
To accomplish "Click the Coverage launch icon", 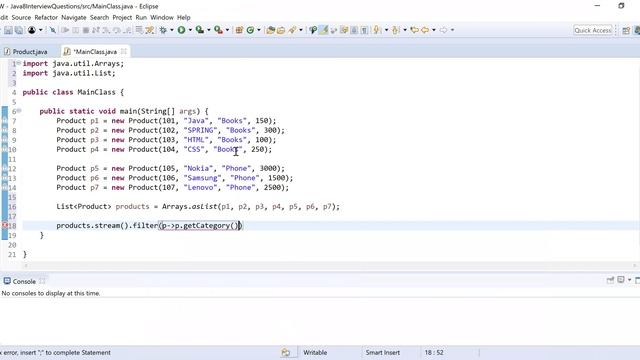I will pyautogui.click(x=200, y=30).
